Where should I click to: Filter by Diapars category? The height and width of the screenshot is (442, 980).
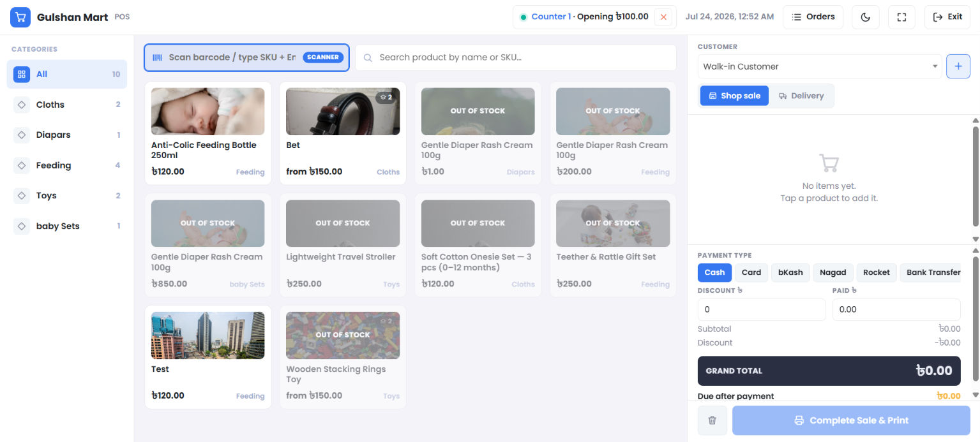[67, 135]
